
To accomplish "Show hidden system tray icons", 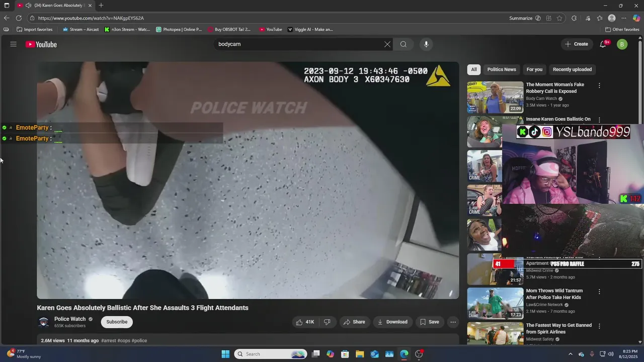I will click(571, 354).
